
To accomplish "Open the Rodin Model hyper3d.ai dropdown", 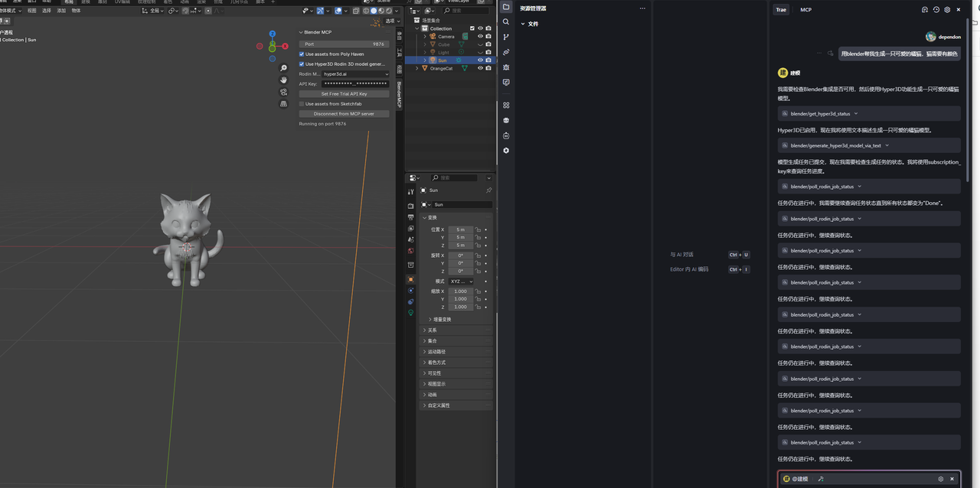I will 354,74.
